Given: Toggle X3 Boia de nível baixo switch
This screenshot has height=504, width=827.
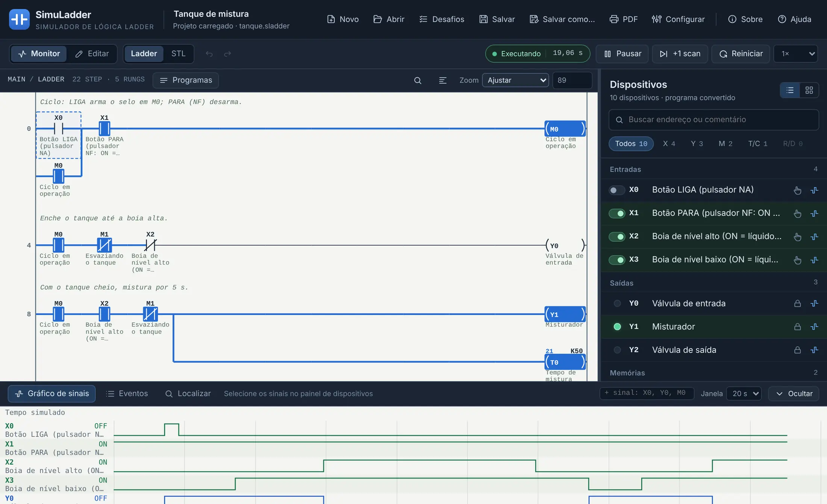Looking at the screenshot, I should click(x=616, y=260).
